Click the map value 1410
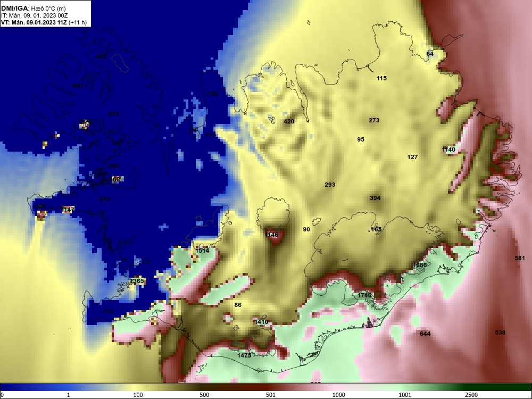This screenshot has height=399, width=532. (x=261, y=322)
